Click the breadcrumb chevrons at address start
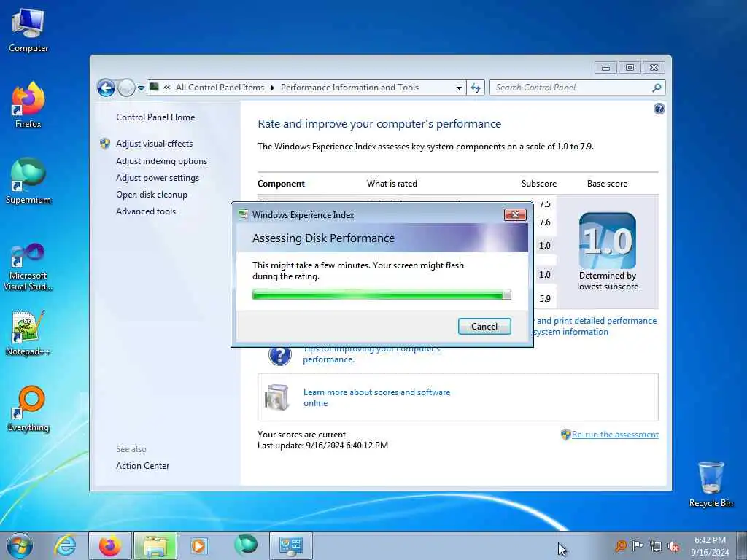Screen dimensions: 747x560 (x=167, y=87)
